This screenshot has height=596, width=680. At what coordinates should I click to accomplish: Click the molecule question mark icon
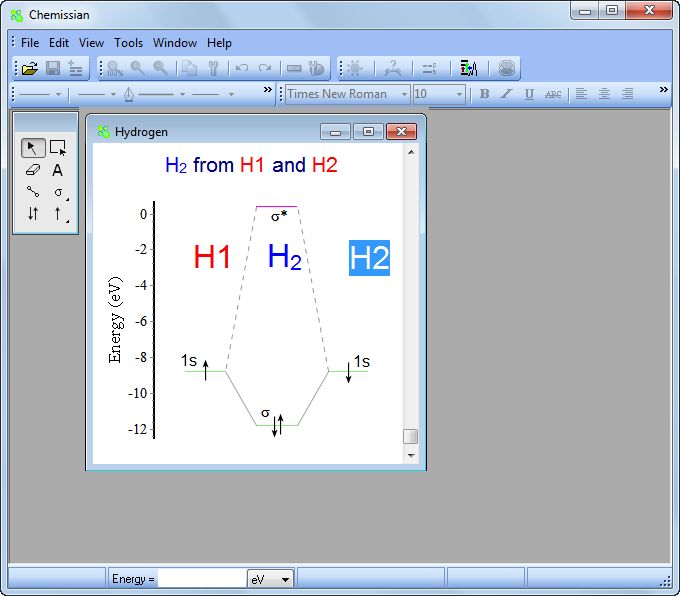point(393,68)
